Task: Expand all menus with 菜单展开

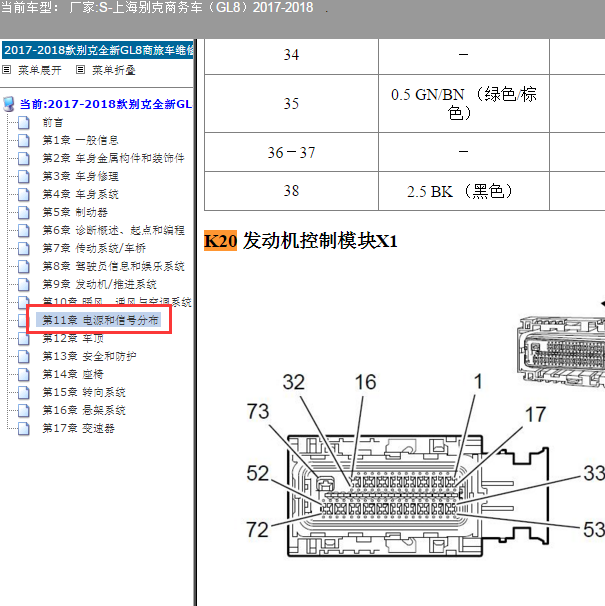Action: tap(39, 70)
